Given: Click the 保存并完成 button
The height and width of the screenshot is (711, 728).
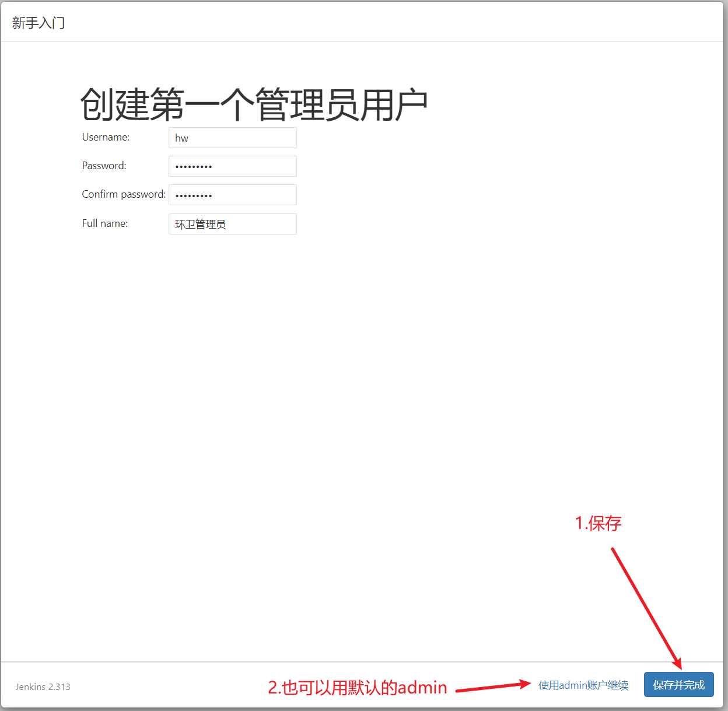Looking at the screenshot, I should (679, 685).
